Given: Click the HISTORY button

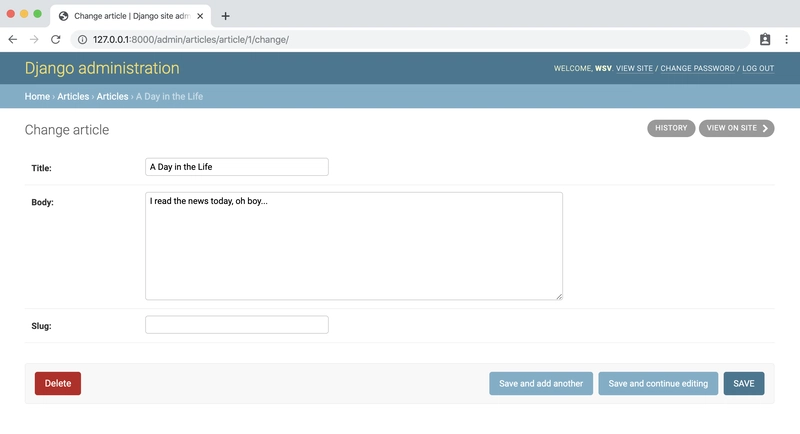Looking at the screenshot, I should pos(671,128).
